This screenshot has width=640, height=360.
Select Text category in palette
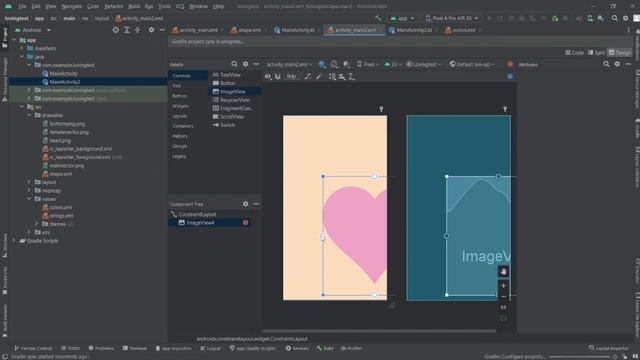177,86
